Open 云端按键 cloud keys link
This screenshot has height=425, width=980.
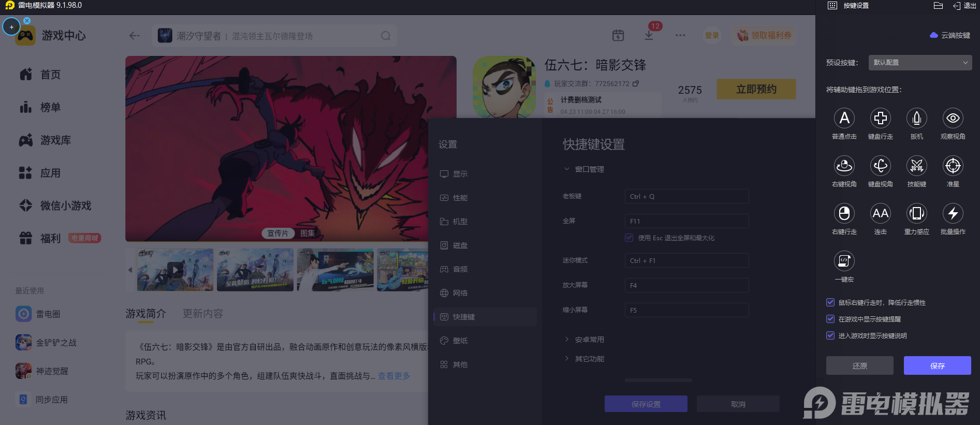click(950, 35)
